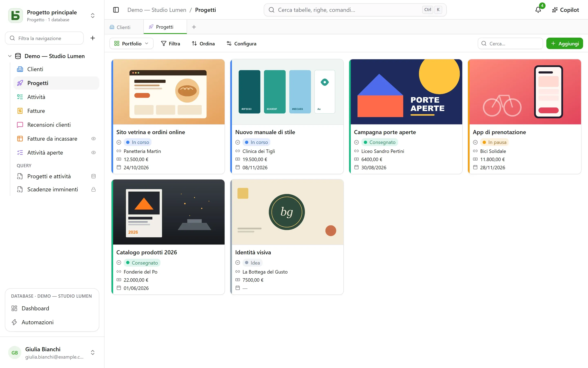The image size is (588, 368).
Task: Open the In pausa status on App di prenotazione
Action: (494, 142)
